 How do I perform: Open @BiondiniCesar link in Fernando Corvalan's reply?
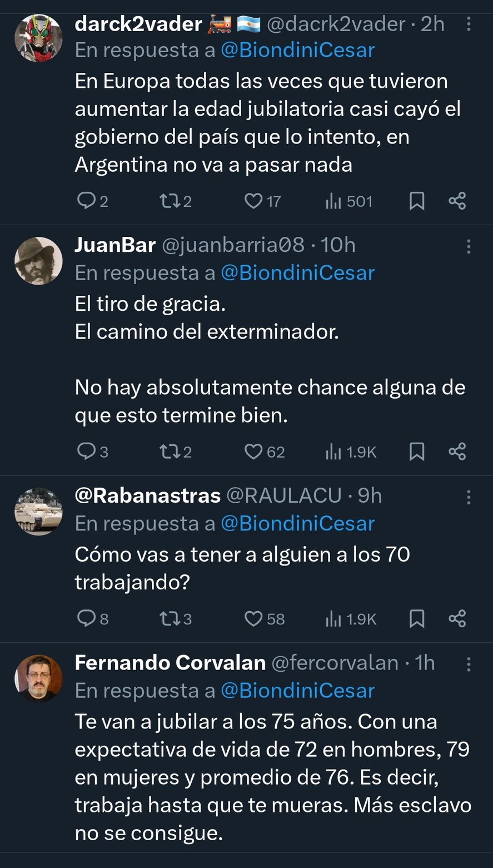pos(297,690)
